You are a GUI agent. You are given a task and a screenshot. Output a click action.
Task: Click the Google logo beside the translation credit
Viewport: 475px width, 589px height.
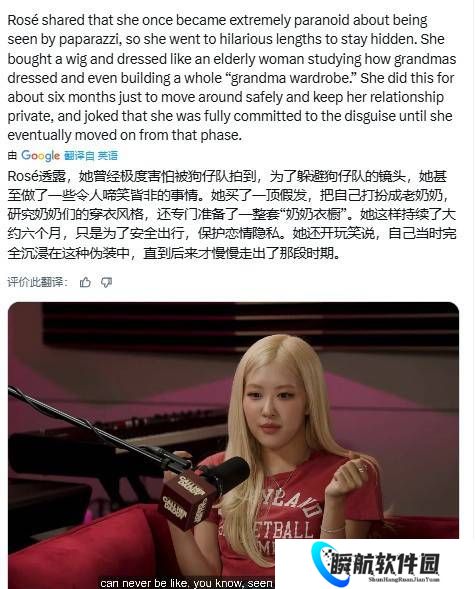click(x=41, y=155)
